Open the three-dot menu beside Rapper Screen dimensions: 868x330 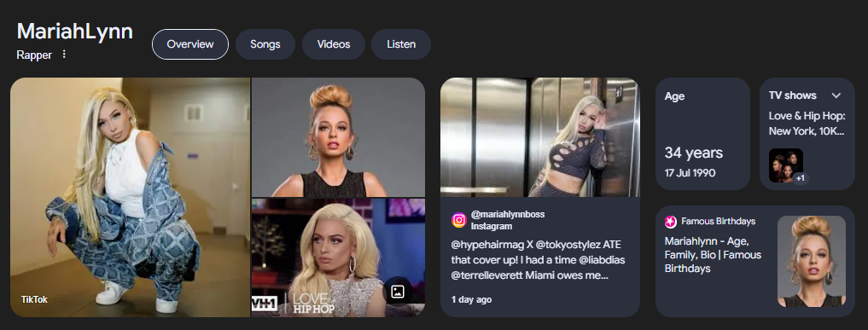tap(64, 55)
